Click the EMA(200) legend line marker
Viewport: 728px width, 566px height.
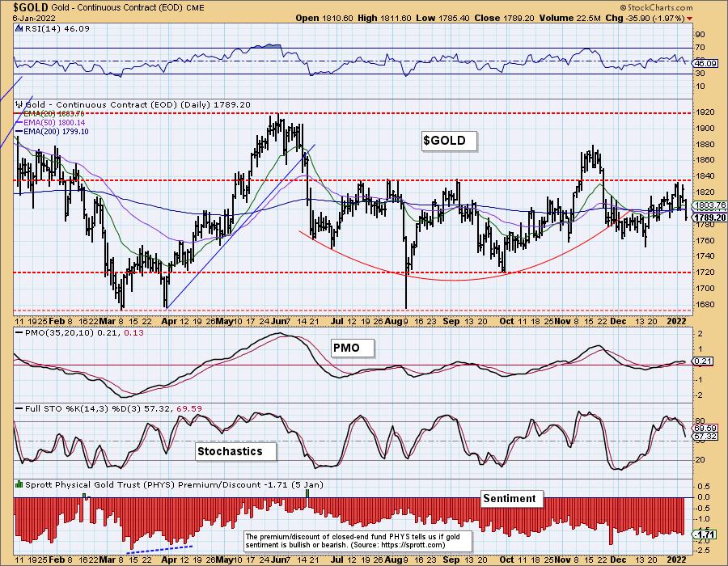coord(19,131)
